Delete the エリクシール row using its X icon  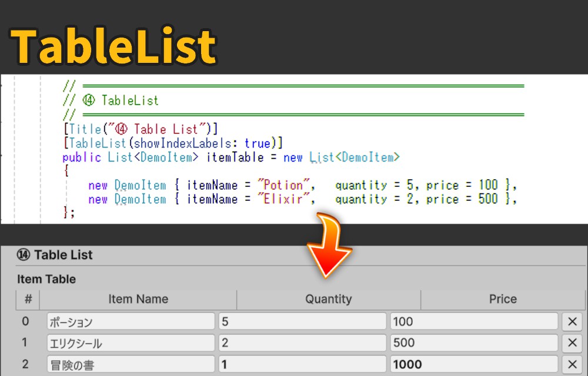point(571,343)
